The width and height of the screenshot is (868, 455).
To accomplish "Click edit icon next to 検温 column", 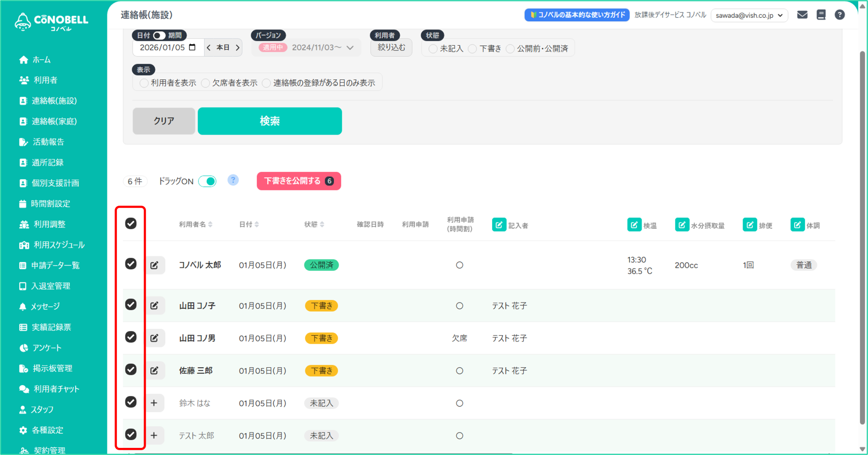I will [x=634, y=225].
